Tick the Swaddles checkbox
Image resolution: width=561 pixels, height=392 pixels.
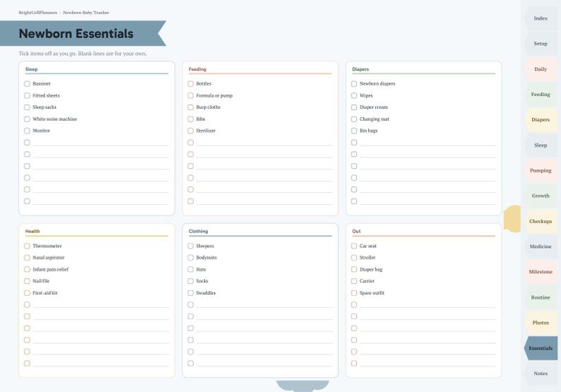(190, 293)
